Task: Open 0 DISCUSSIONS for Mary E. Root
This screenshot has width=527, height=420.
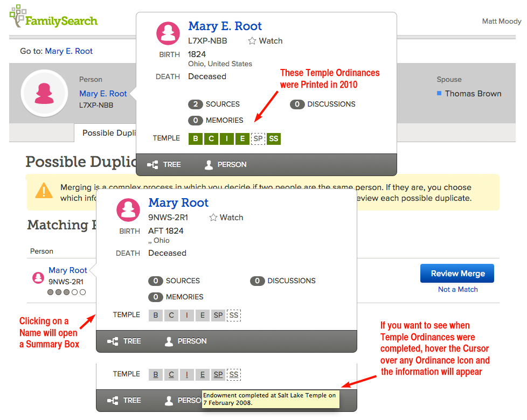Action: coord(323,104)
